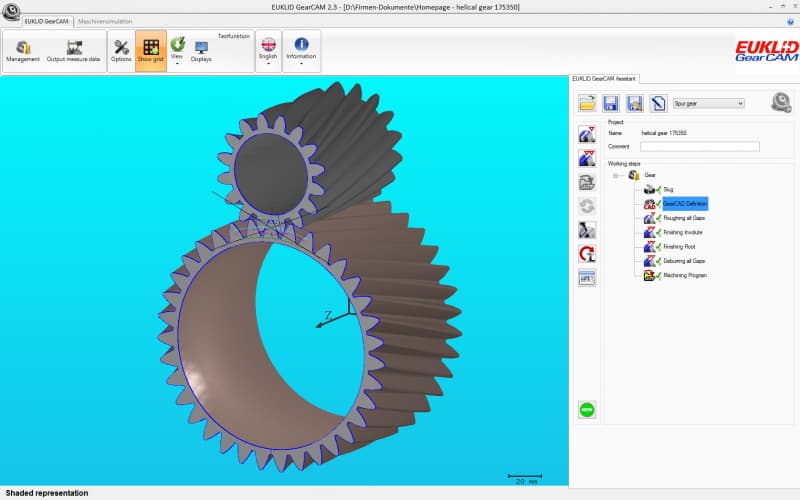The height and width of the screenshot is (500, 800).
Task: Click the single-triangle roughing step sidebar icon
Action: (x=587, y=134)
